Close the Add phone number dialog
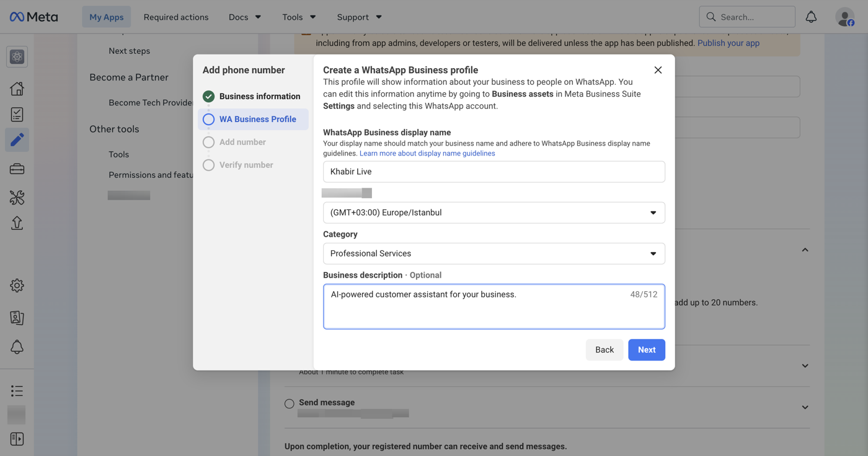This screenshot has width=868, height=456. tap(658, 70)
